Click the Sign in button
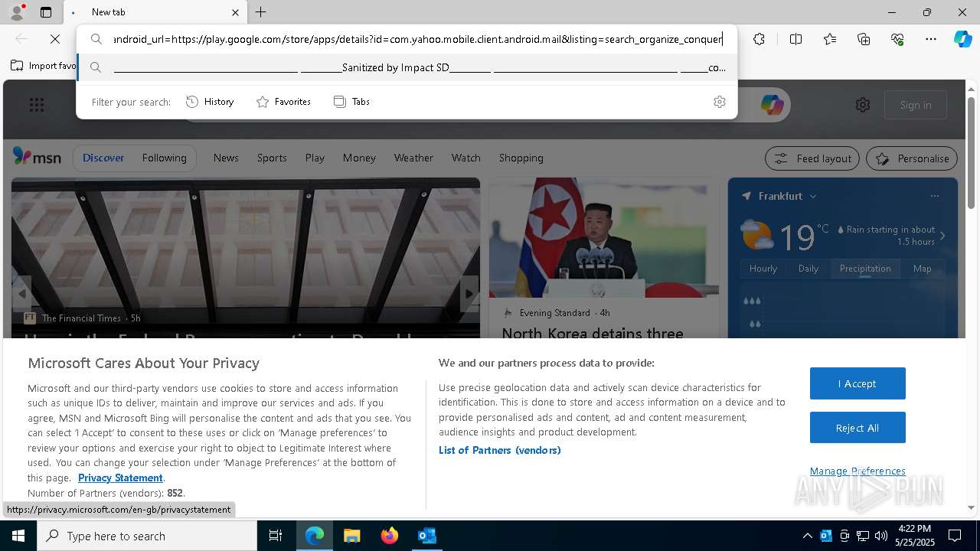The image size is (980, 551). click(916, 105)
